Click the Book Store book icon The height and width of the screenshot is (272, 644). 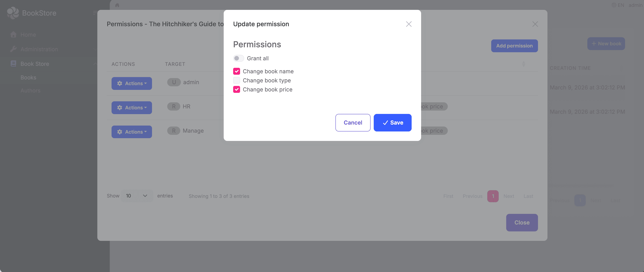[x=13, y=64]
